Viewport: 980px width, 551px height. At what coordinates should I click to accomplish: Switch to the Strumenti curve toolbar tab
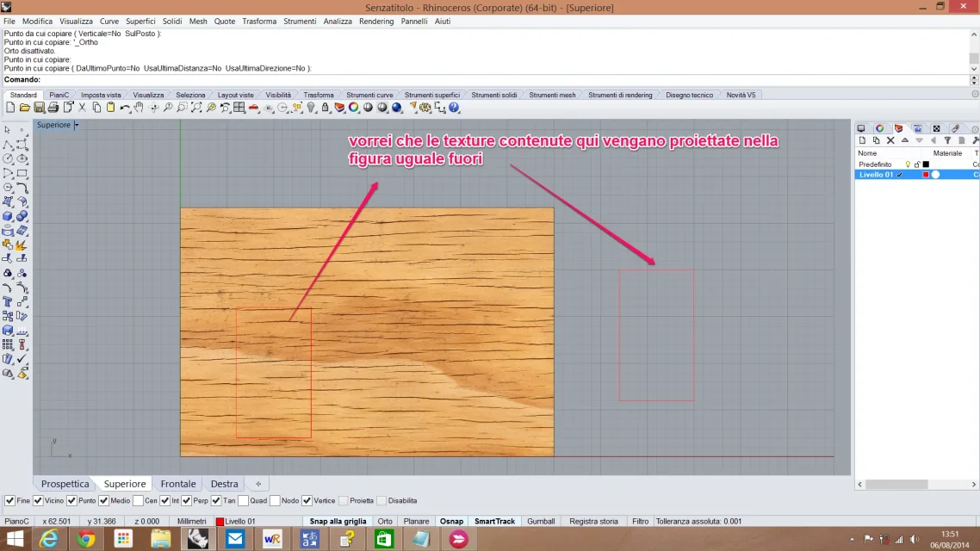point(369,95)
